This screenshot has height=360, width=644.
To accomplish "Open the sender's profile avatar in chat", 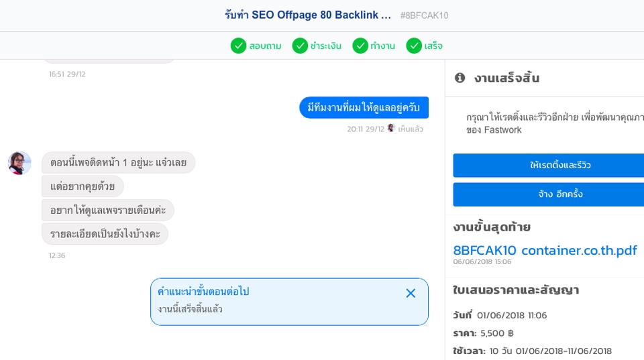I will (19, 163).
